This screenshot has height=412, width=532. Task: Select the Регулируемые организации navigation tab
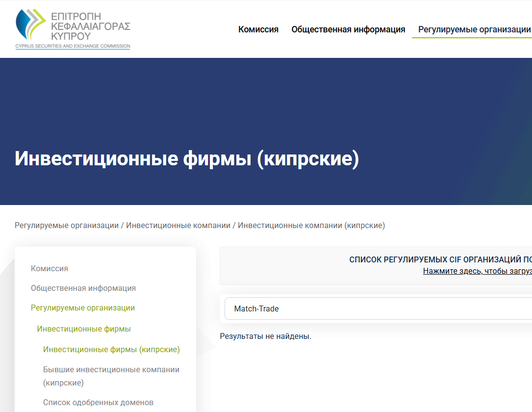tap(472, 29)
